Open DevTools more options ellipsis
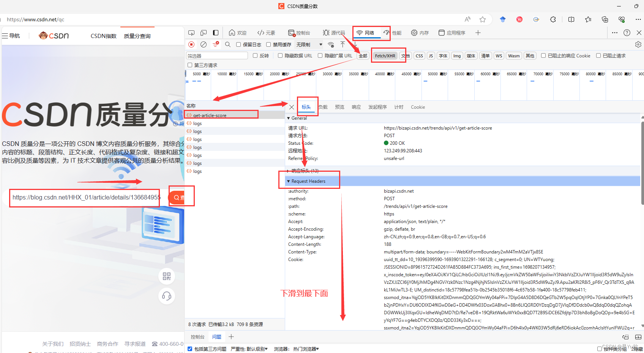This screenshot has width=644, height=353. [615, 33]
